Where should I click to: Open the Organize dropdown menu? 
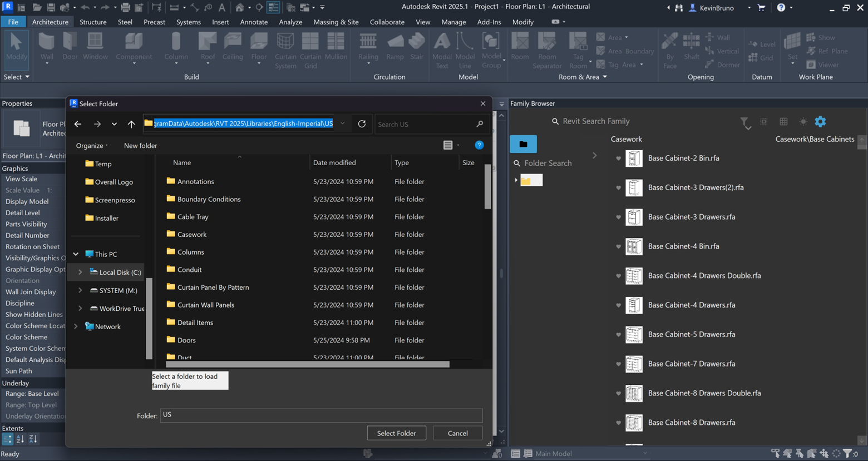(92, 146)
